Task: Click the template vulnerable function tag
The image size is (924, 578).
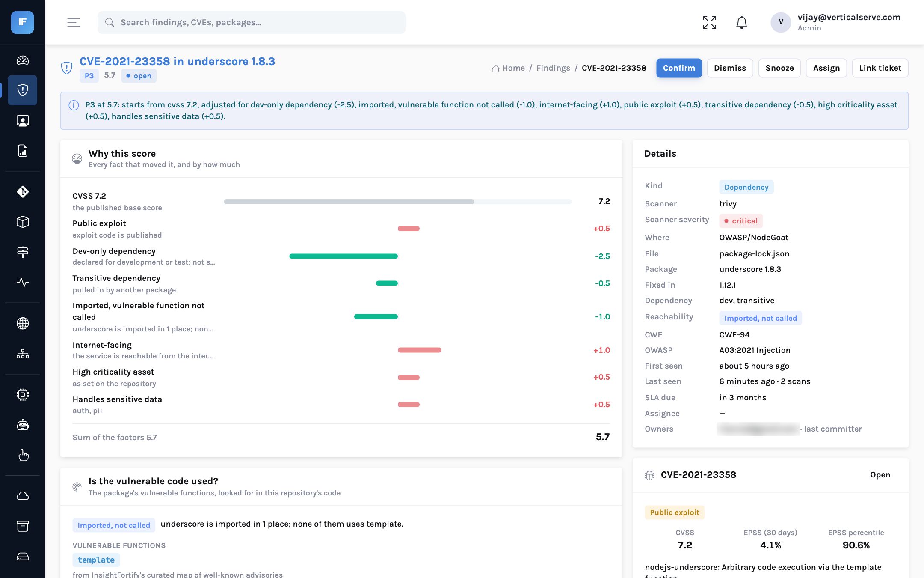Action: 96,560
